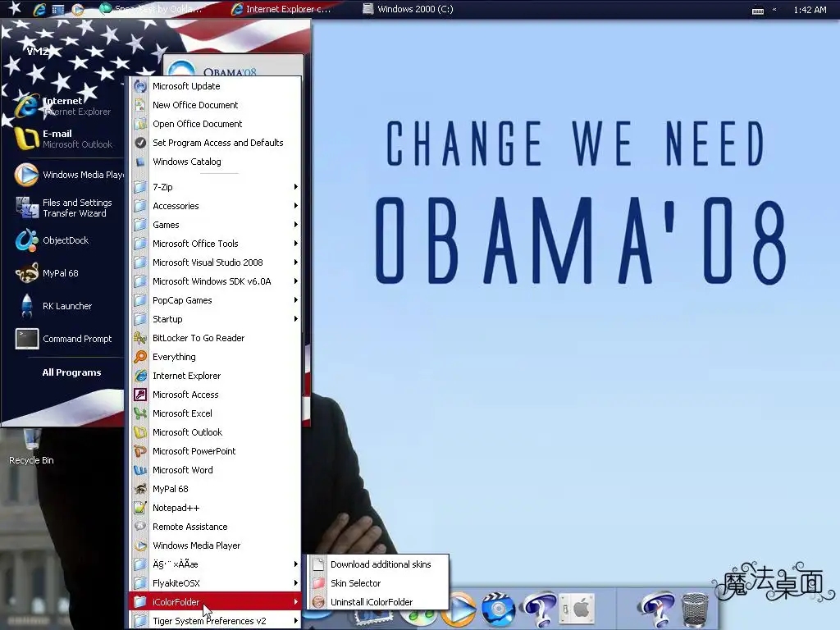This screenshot has height=630, width=840.
Task: Open Windows Media Player from recent programs
Action: click(x=69, y=175)
